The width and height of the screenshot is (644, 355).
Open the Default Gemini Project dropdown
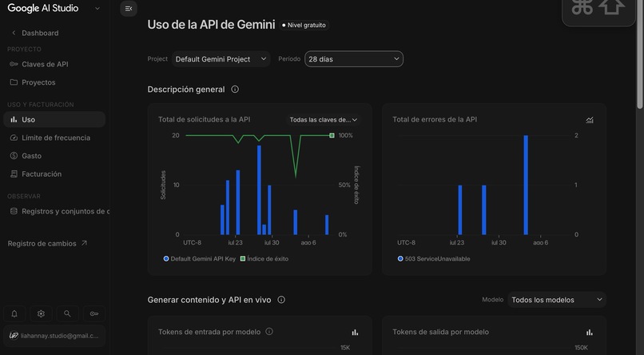pos(221,59)
